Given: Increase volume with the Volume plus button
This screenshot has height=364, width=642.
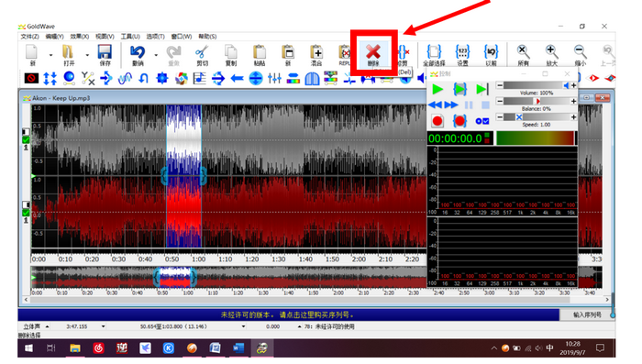Looking at the screenshot, I should 573,85.
